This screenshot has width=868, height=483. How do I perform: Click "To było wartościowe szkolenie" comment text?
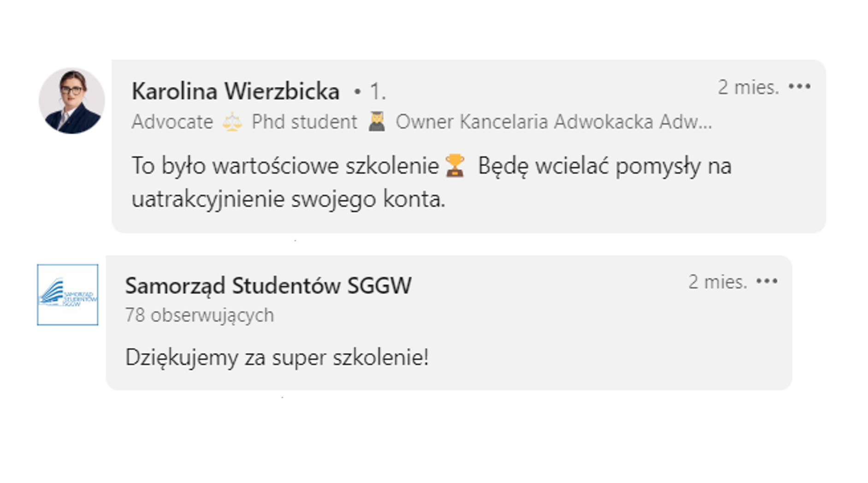point(285,166)
